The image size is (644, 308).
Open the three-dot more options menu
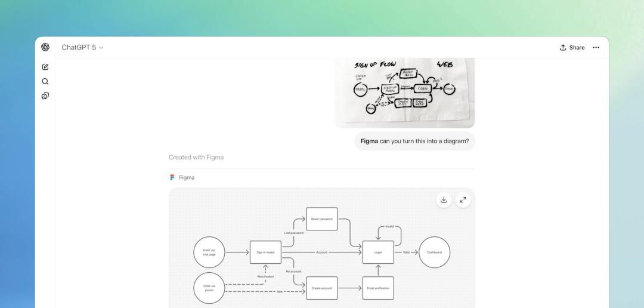pos(596,48)
